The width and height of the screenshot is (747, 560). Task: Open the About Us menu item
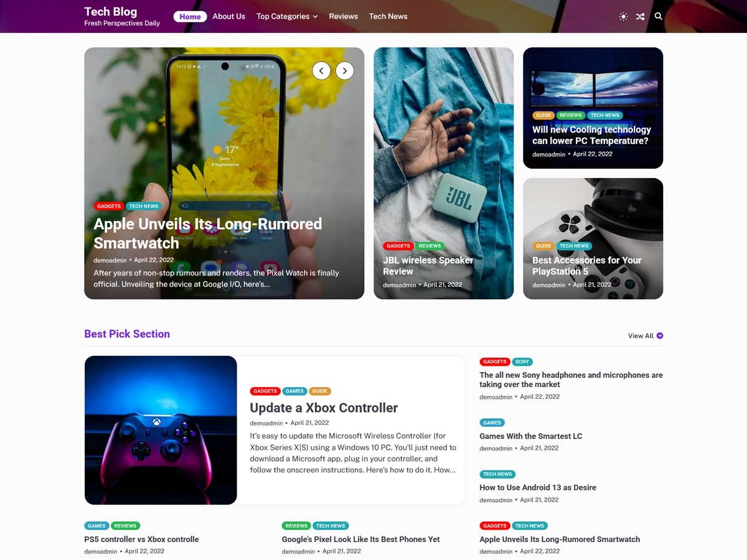point(228,16)
